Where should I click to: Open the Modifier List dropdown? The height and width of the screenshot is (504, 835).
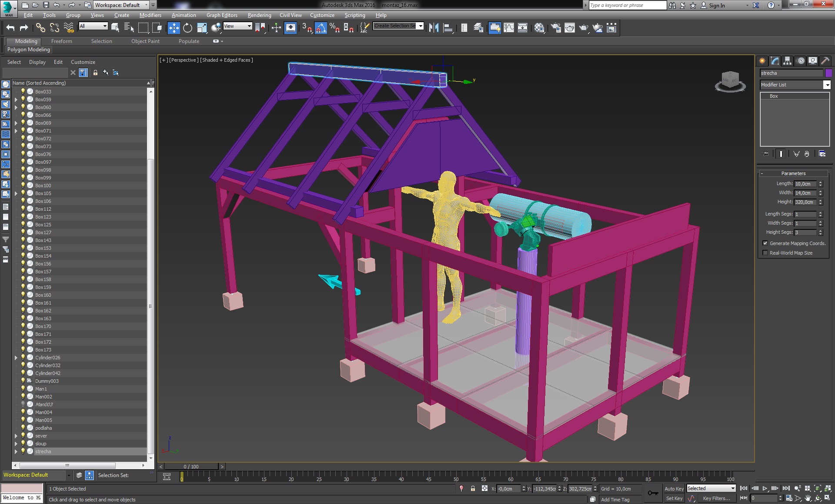coord(795,85)
